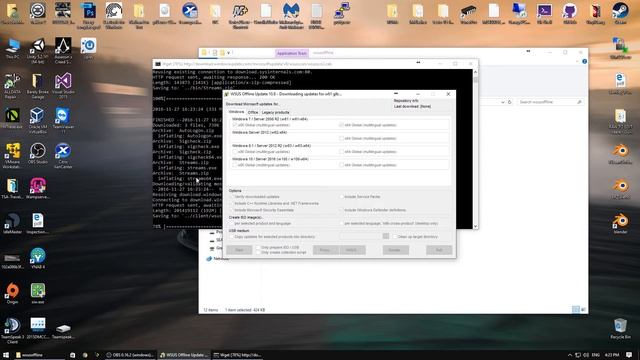This screenshot has height=360, width=640.
Task: Click Wget console scrollbar up arrow
Action: point(475,72)
